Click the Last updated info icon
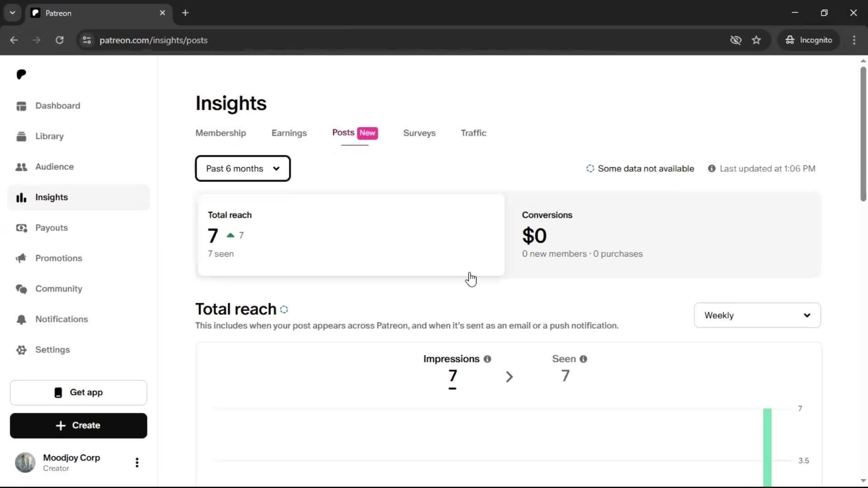The height and width of the screenshot is (488, 868). point(712,169)
